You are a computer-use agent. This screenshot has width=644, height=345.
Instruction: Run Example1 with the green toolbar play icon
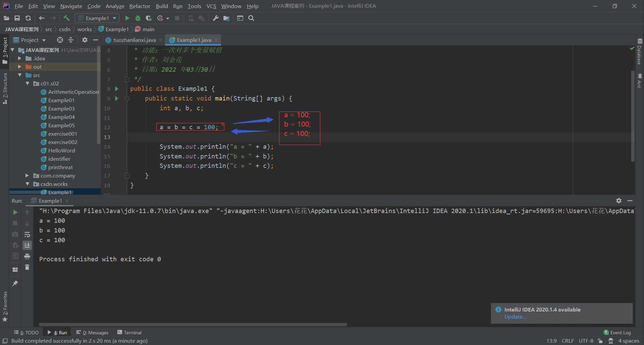click(127, 18)
